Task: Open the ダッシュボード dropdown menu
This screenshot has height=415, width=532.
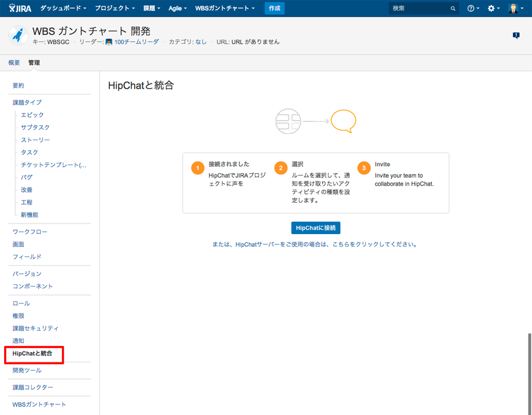Action: point(63,8)
